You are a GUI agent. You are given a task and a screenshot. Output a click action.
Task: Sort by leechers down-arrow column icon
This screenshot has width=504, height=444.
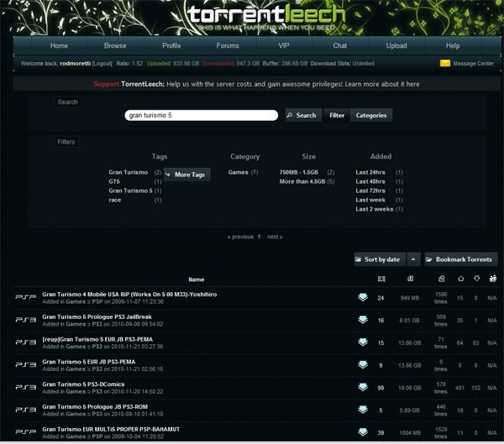tap(476, 278)
